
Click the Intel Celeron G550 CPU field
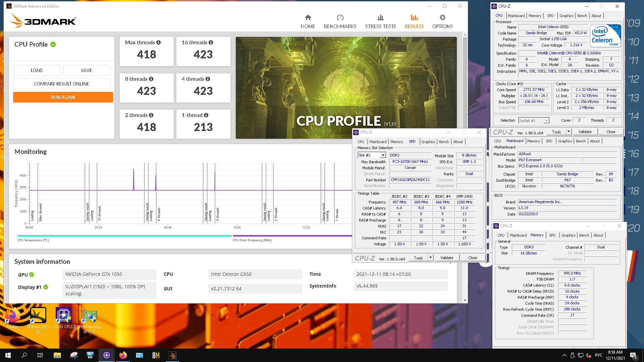pos(255,275)
